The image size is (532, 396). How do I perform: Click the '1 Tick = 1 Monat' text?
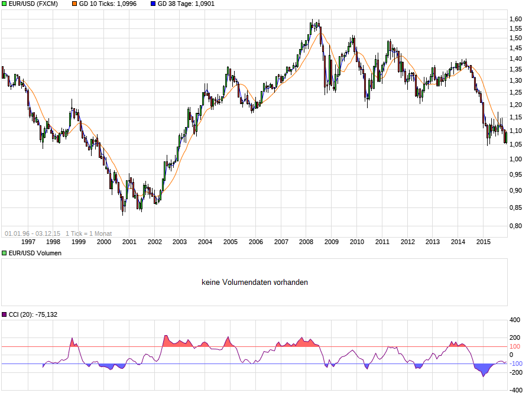(89, 233)
